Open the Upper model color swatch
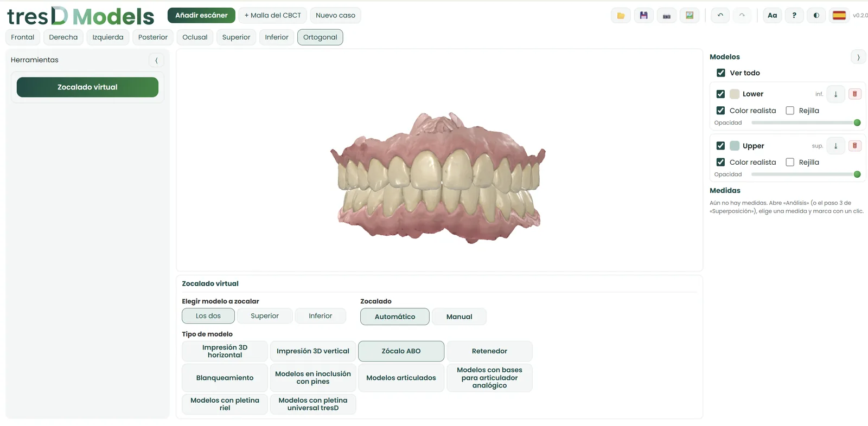The width and height of the screenshot is (868, 426). (x=735, y=146)
